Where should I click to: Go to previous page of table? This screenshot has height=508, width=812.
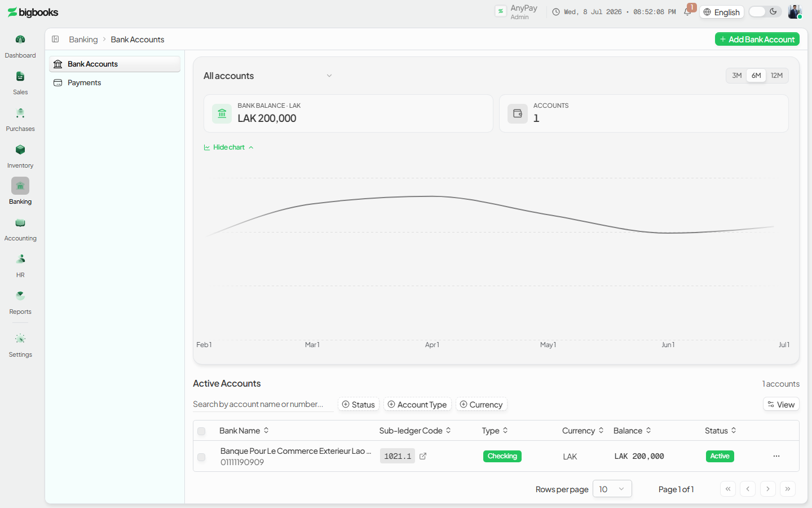[748, 489]
